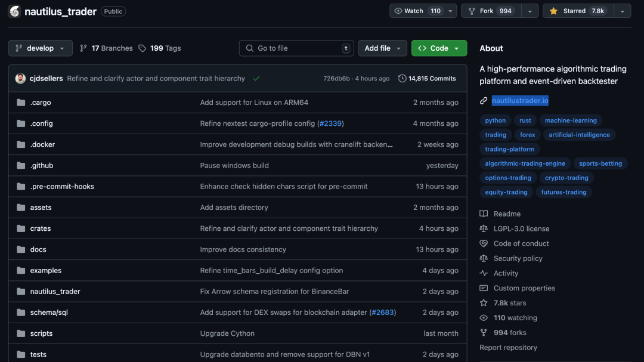Image resolution: width=644 pixels, height=362 pixels.
Task: Open the Starred lists dropdown arrow
Action: pos(622,11)
